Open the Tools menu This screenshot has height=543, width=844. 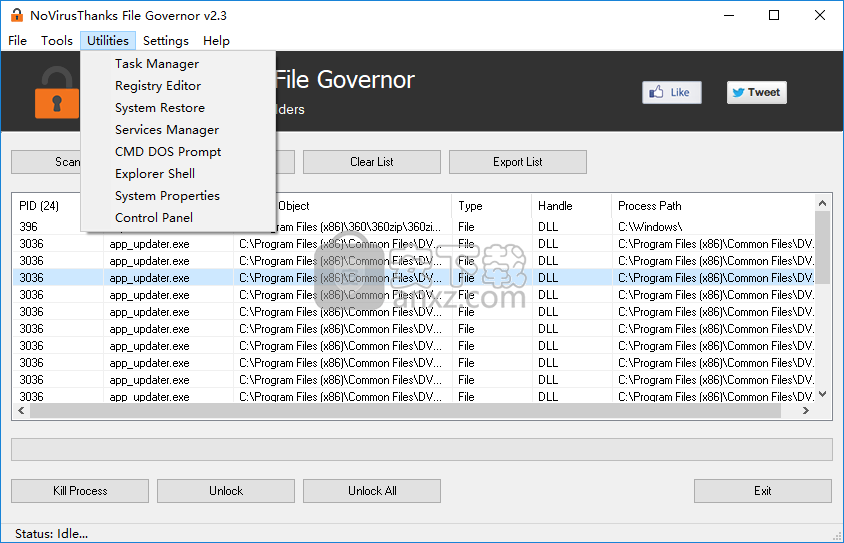[57, 41]
